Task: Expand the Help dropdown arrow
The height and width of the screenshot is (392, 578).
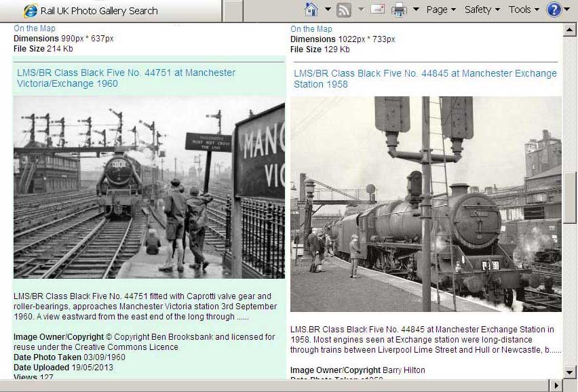Action: tap(567, 9)
